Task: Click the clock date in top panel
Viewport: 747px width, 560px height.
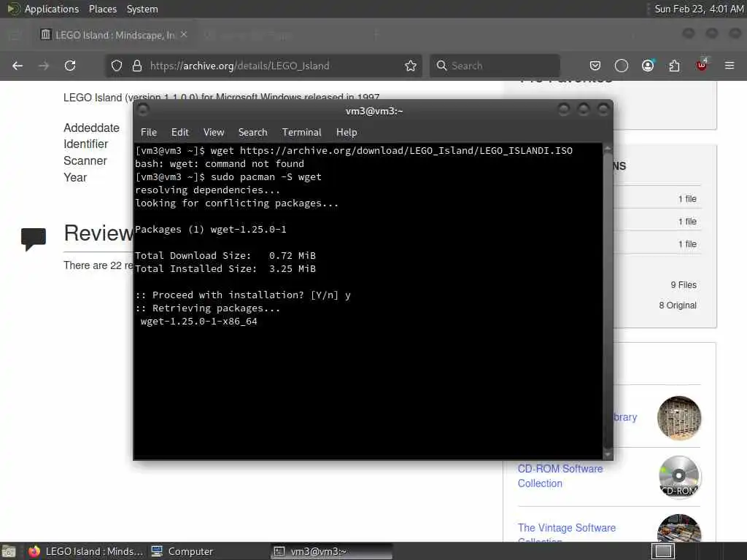Action: [699, 9]
